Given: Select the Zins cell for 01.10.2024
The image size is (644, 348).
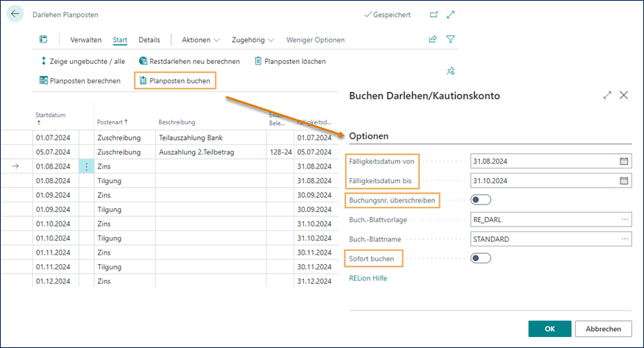Looking at the screenshot, I should tap(125, 224).
